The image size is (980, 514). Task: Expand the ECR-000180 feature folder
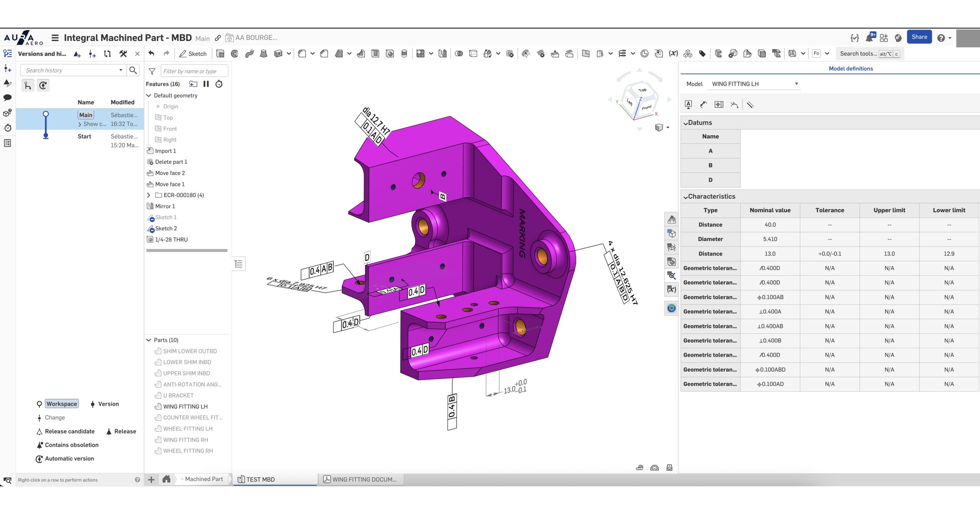pyautogui.click(x=148, y=195)
